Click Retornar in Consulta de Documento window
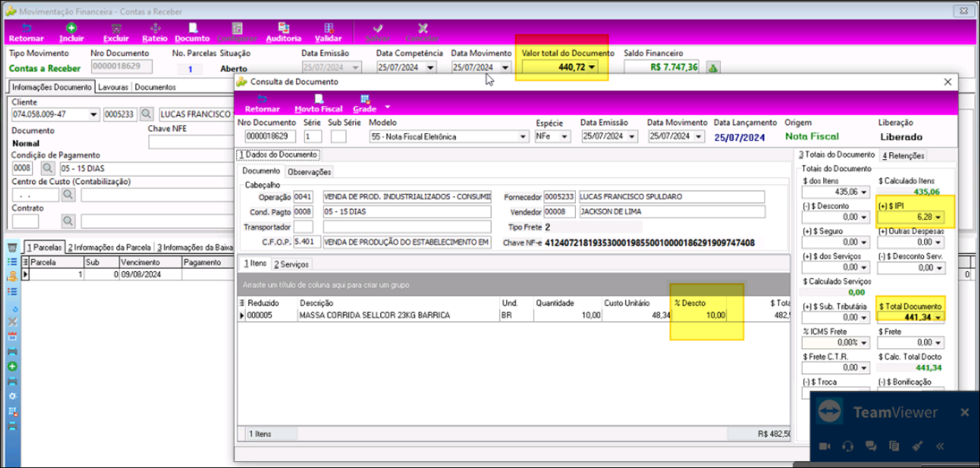The width and height of the screenshot is (980, 468). click(x=262, y=104)
